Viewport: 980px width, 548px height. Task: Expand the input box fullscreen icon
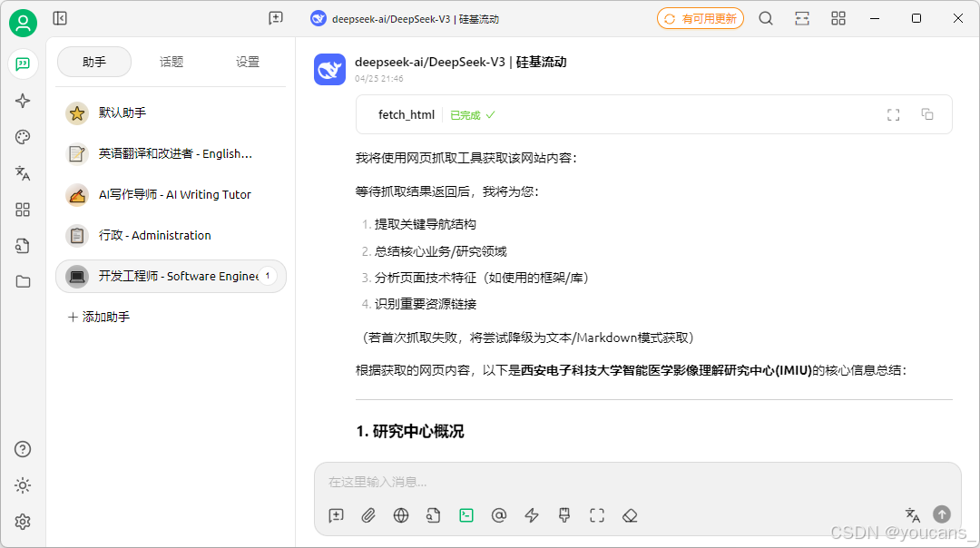point(597,515)
